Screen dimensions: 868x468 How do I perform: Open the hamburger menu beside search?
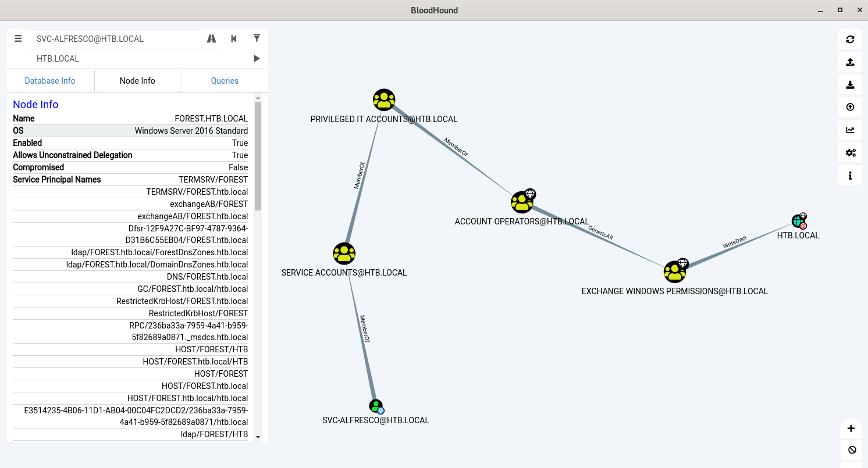coord(18,38)
